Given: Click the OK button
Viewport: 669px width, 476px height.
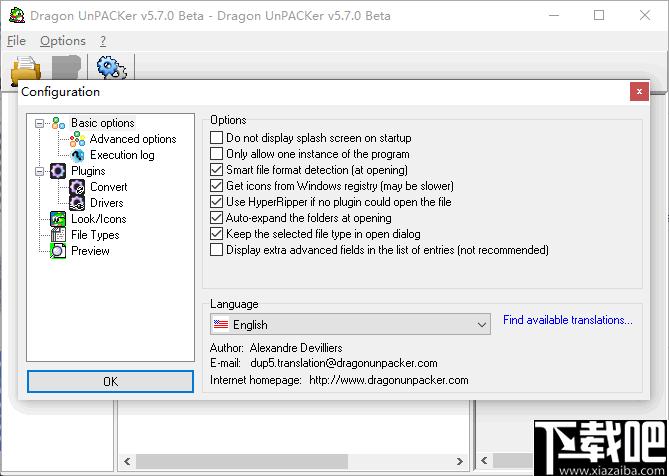Looking at the screenshot, I should point(111,381).
